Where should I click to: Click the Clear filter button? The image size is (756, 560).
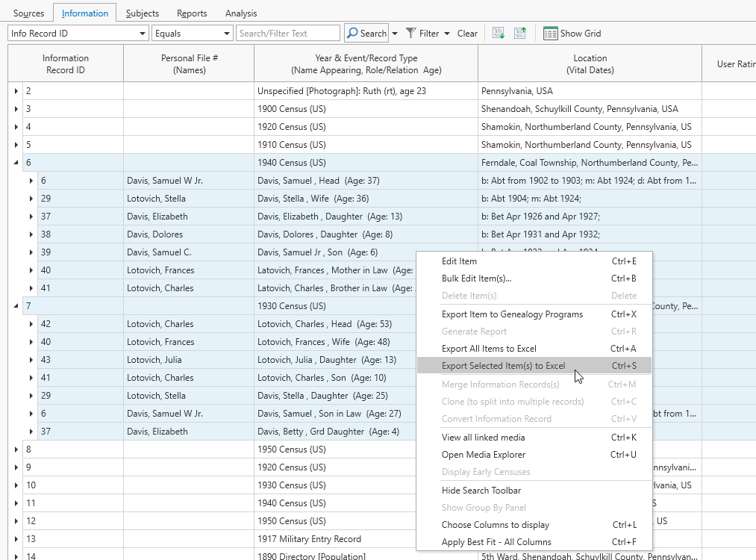[x=467, y=34]
